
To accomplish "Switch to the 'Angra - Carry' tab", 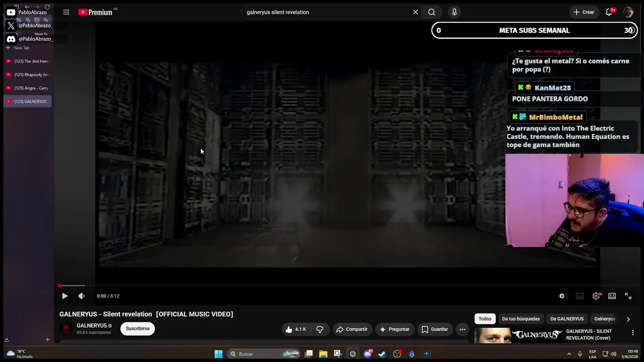I will (28, 88).
